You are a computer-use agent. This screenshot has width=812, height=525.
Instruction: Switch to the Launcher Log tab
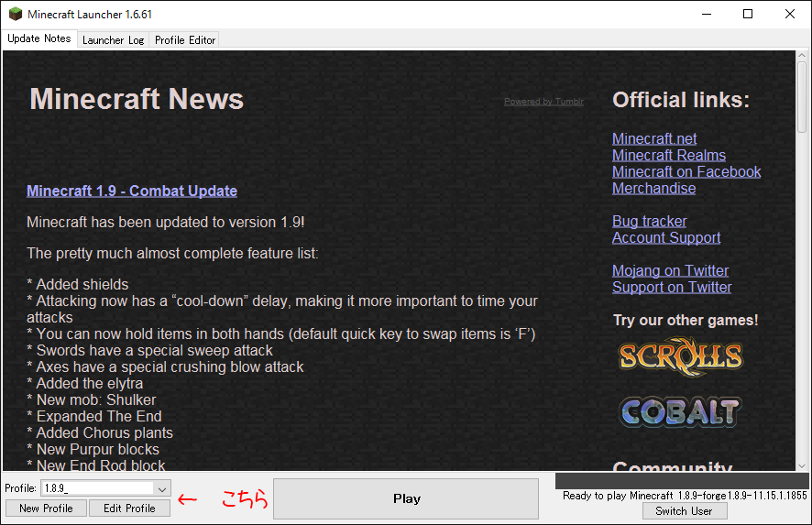(113, 40)
